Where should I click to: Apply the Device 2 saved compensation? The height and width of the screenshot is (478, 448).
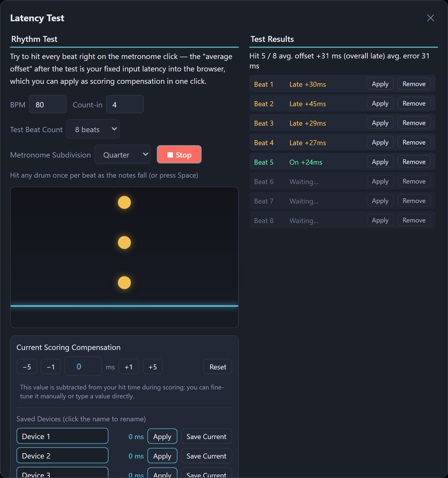pyautogui.click(x=162, y=456)
